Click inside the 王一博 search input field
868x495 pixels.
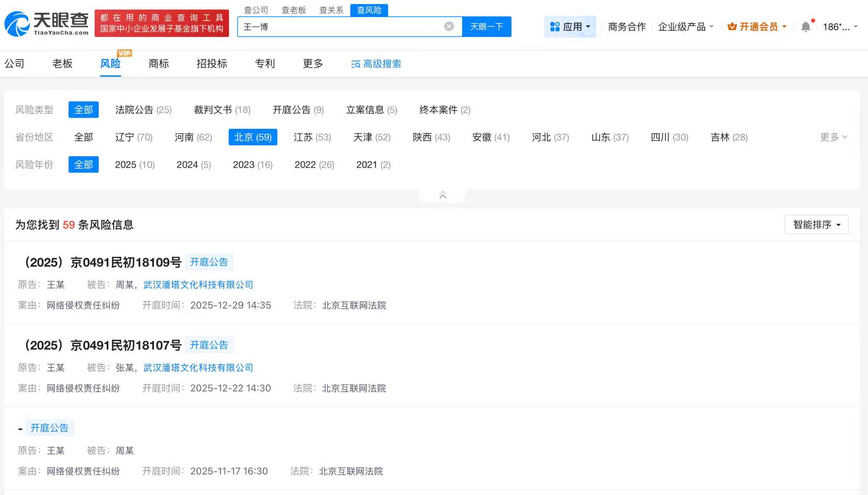point(340,26)
